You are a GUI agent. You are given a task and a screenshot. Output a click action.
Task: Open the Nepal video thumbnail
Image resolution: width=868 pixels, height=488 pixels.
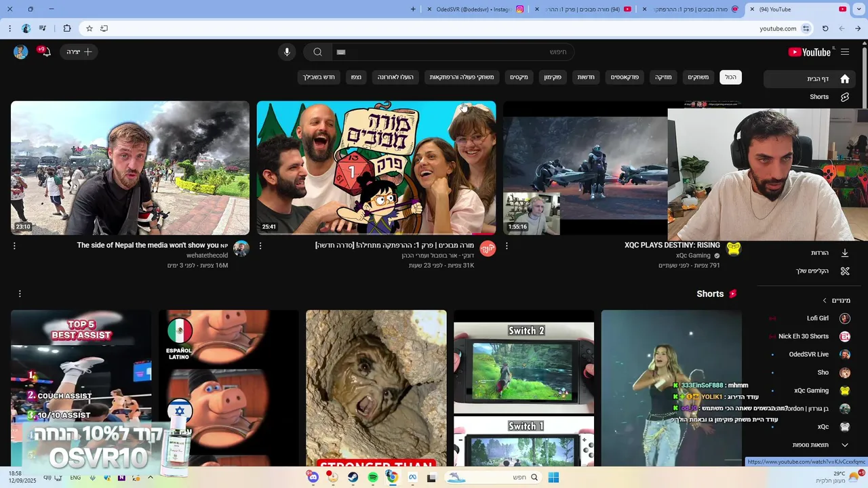[130, 168]
